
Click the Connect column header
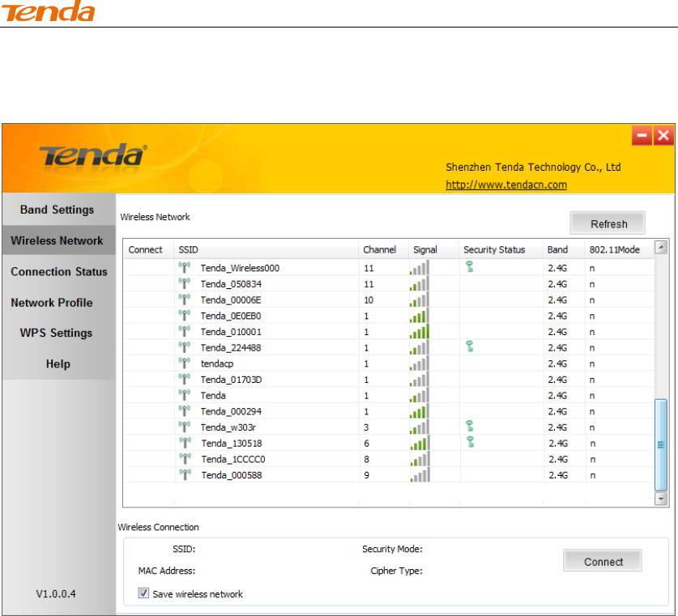149,249
